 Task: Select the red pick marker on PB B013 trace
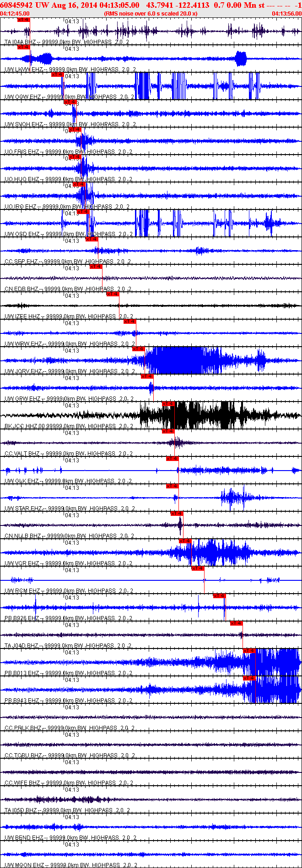click(x=249, y=650)
